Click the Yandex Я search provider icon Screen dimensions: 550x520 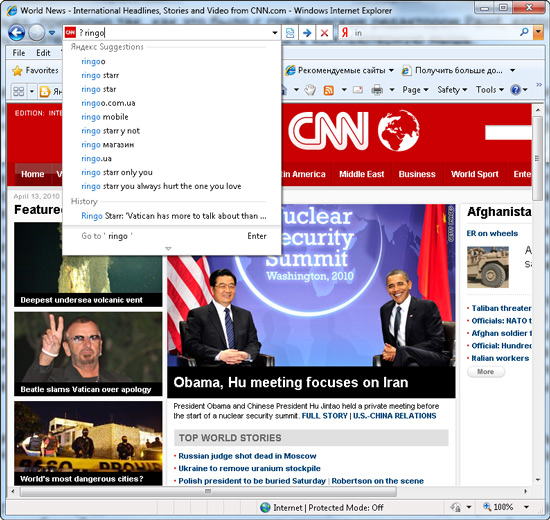345,33
